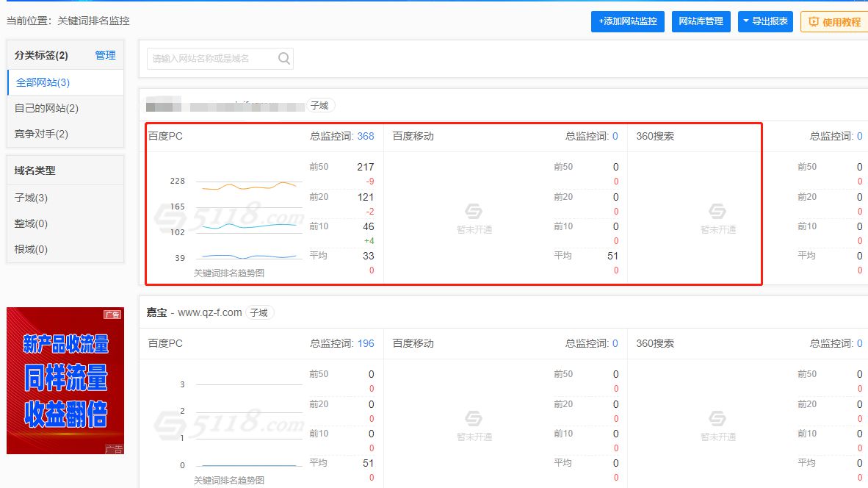
Task: Click the 使用教程 tutorial button
Action: (834, 21)
